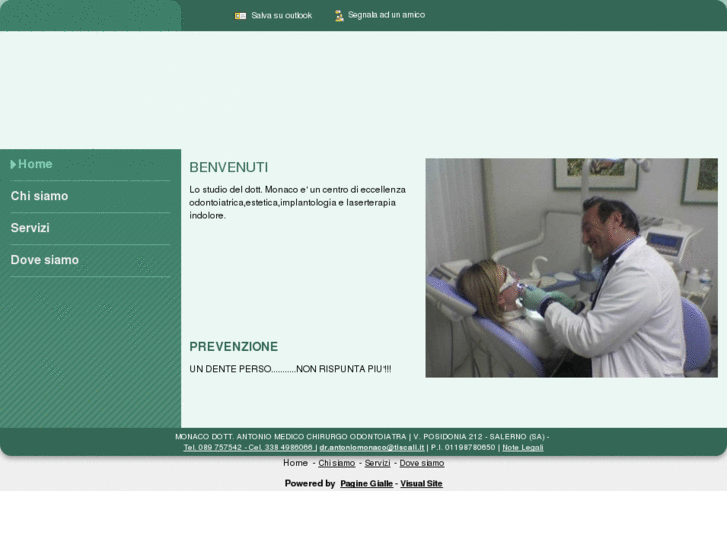The image size is (727, 545).
Task: Click the arrow icon beside Home
Action: 13,164
